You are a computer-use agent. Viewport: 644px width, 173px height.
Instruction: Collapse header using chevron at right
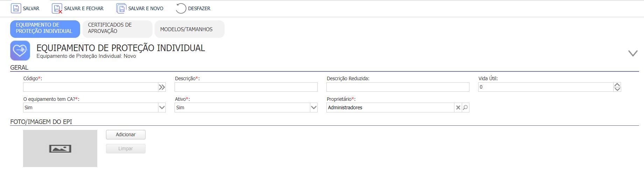click(x=632, y=53)
